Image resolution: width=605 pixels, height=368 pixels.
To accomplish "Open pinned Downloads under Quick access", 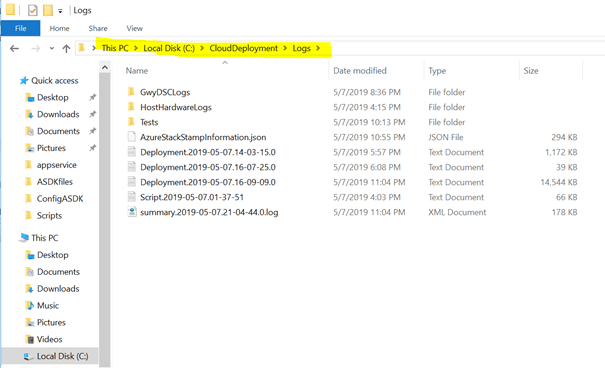I will click(x=58, y=115).
